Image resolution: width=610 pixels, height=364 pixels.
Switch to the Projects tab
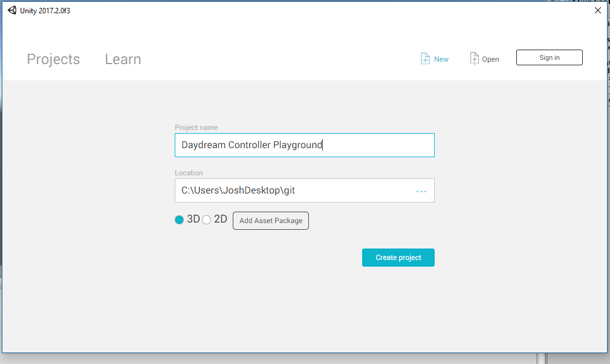pos(53,59)
